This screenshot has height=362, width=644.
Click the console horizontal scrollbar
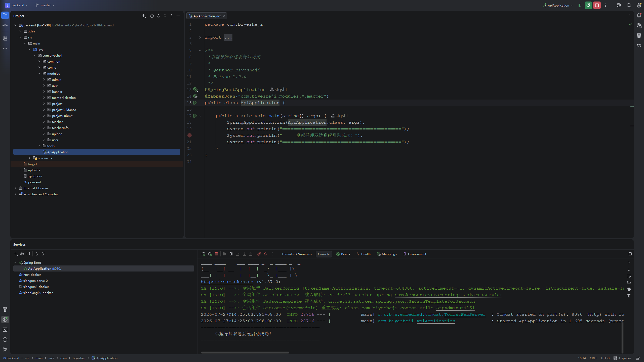tap(245, 352)
